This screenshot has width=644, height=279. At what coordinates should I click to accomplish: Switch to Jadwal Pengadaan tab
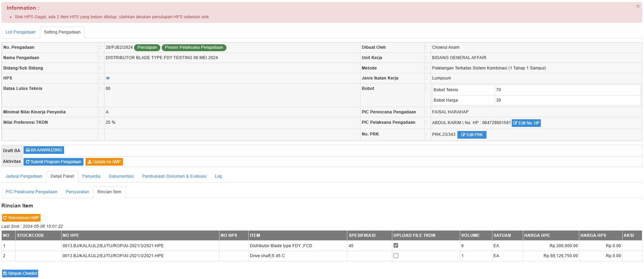pyautogui.click(x=24, y=176)
